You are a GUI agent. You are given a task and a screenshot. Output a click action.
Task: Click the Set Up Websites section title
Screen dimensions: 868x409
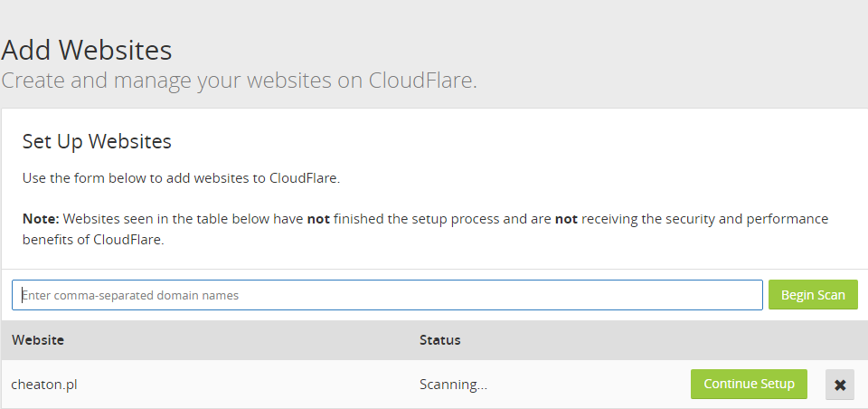(97, 142)
